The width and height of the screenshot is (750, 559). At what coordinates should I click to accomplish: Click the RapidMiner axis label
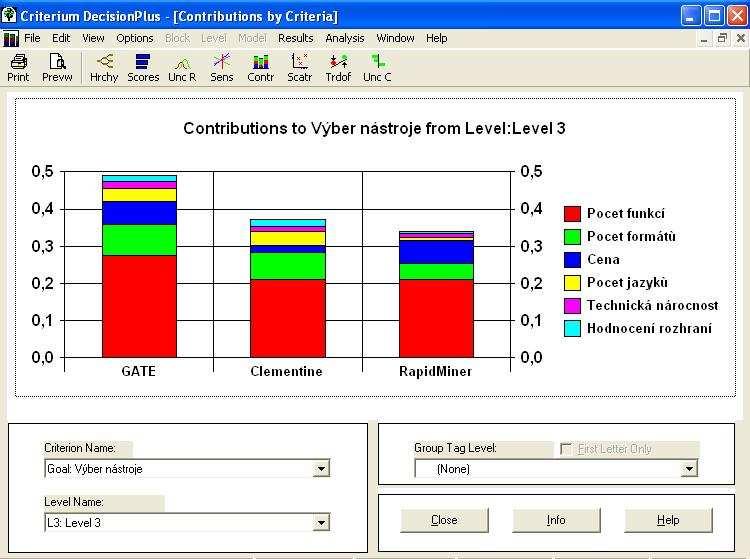point(435,372)
